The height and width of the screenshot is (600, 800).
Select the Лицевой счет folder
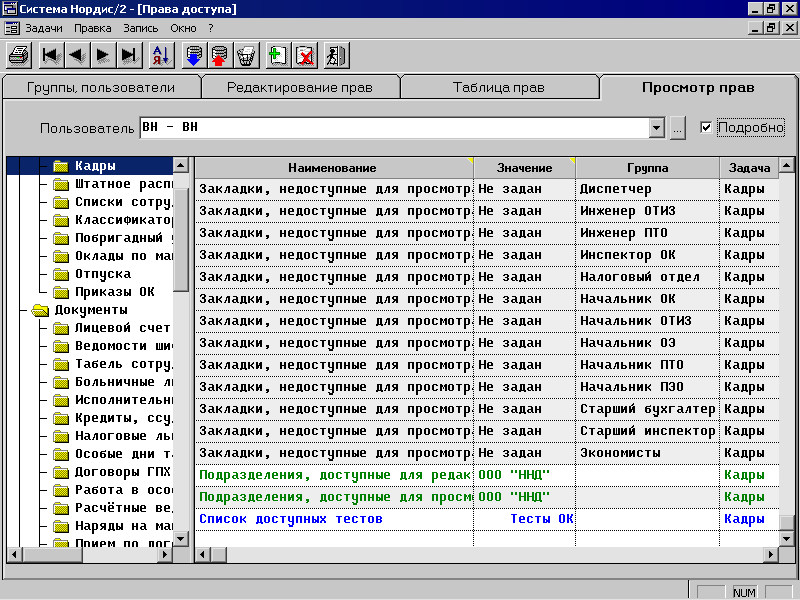tap(122, 328)
